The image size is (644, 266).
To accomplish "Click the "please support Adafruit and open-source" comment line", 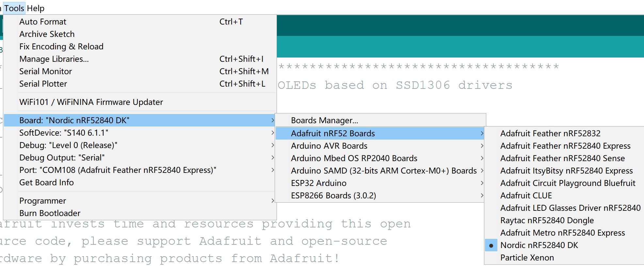I will [x=234, y=241].
